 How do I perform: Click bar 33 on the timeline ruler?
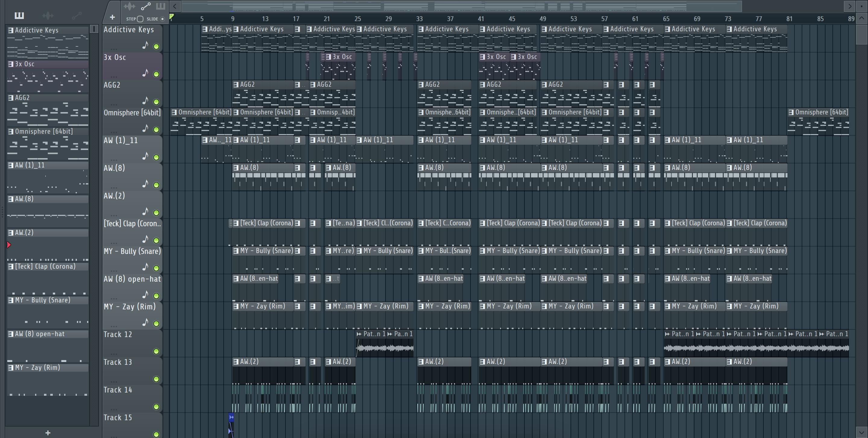tap(419, 19)
